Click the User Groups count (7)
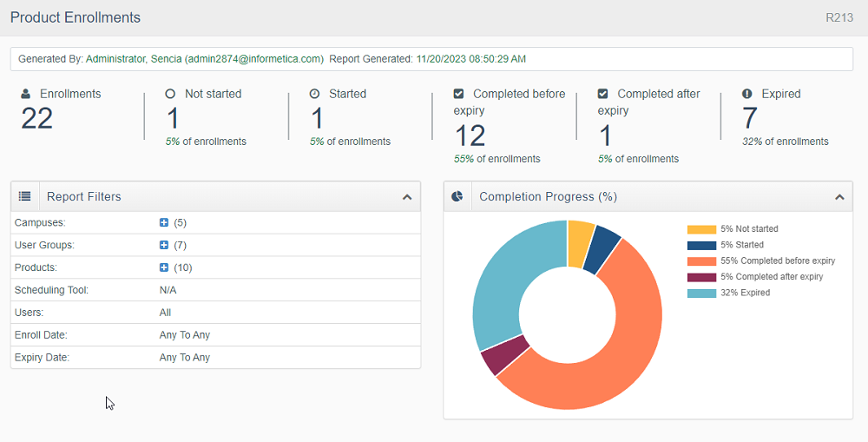 180,245
